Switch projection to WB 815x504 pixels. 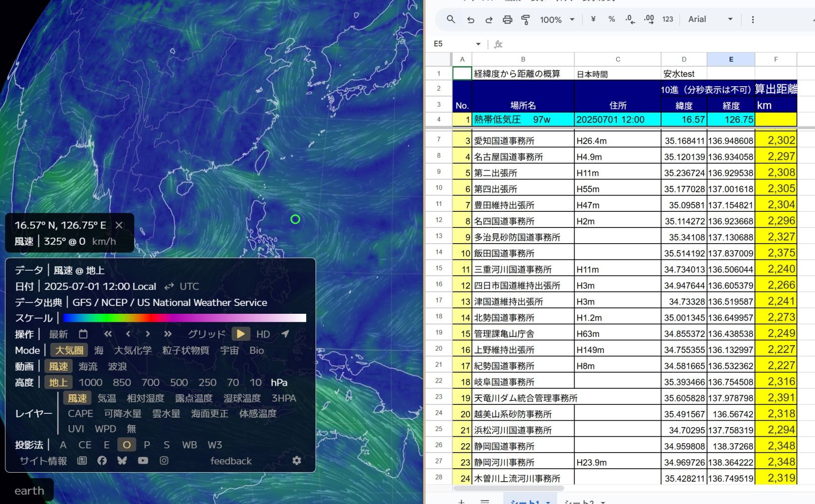(x=189, y=445)
